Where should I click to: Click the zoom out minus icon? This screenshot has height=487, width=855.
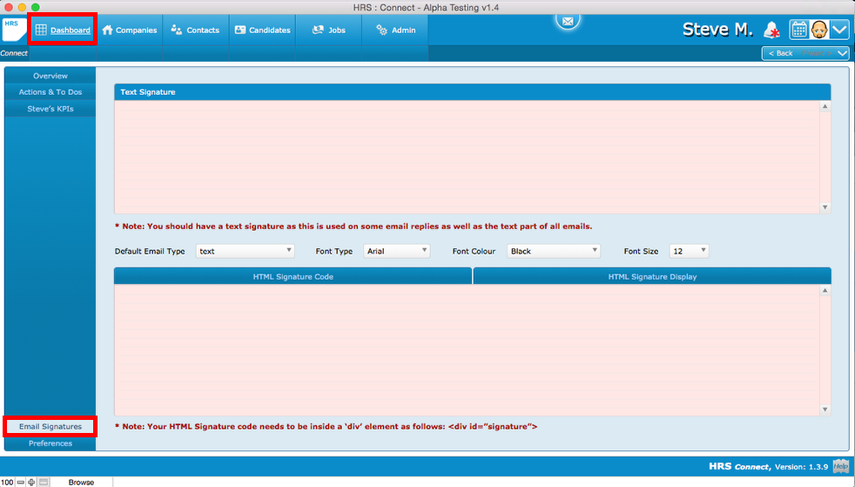(x=20, y=482)
